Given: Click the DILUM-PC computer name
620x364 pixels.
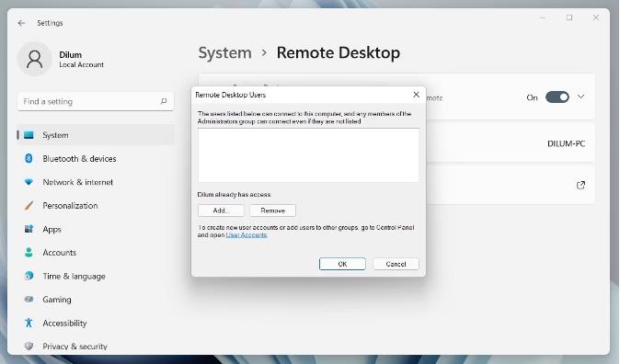Looking at the screenshot, I should [566, 143].
